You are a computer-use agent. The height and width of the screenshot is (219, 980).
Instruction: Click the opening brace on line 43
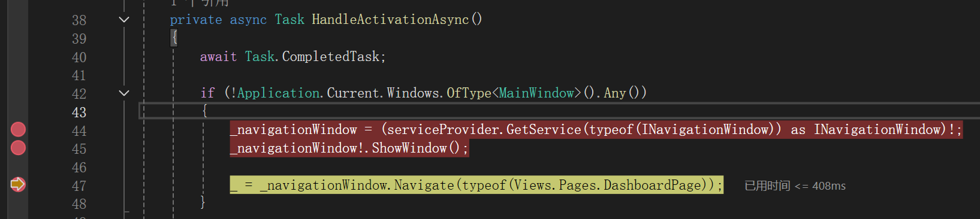click(x=204, y=111)
